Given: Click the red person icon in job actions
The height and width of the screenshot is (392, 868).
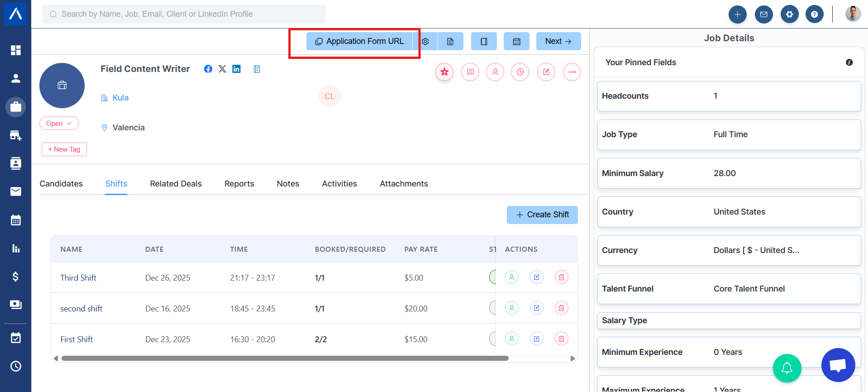Looking at the screenshot, I should point(495,72).
